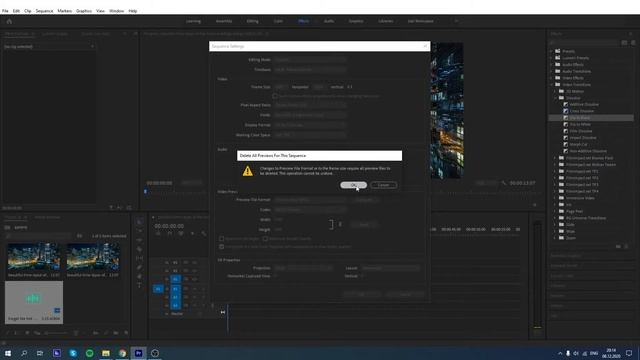Click the Premiere Pro taskbar icon

[x=138, y=353]
